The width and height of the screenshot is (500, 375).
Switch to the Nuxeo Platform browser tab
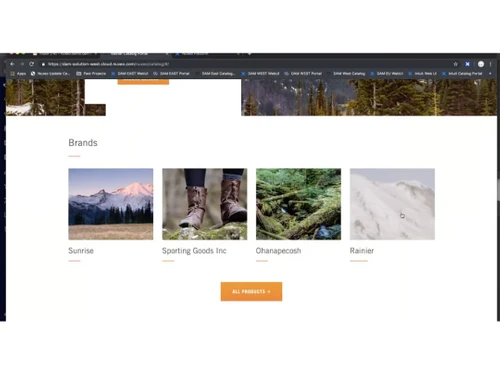[x=207, y=54]
